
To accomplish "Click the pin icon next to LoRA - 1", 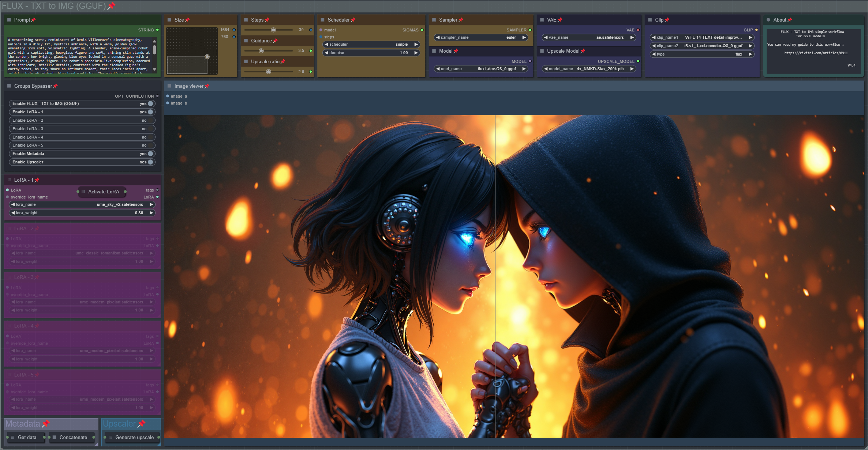I will pyautogui.click(x=37, y=180).
